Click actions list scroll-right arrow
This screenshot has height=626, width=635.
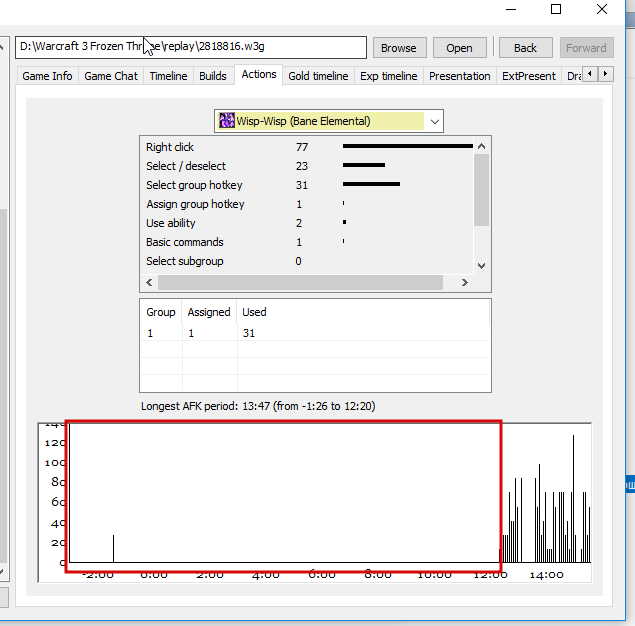(465, 282)
